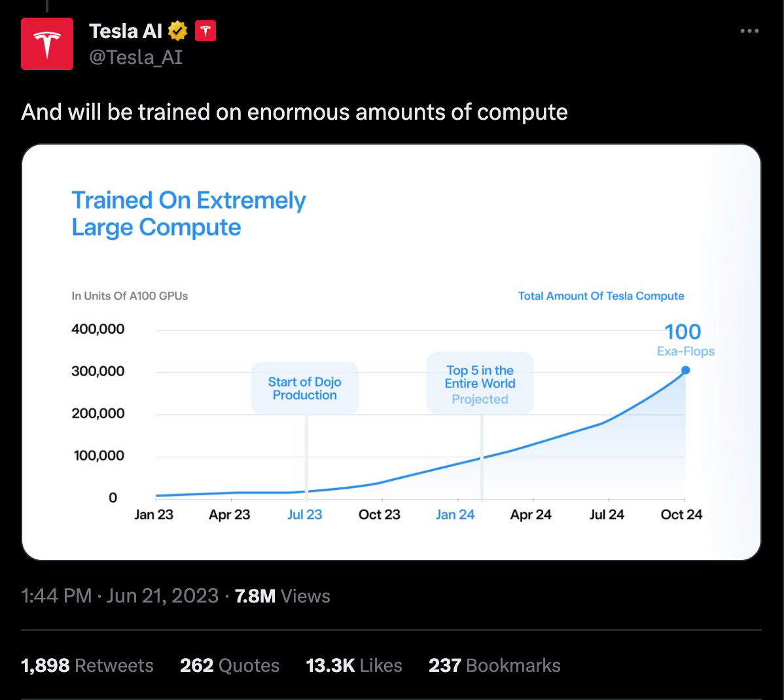
Task: Click the Start of Dojo Production marker
Action: tap(304, 389)
